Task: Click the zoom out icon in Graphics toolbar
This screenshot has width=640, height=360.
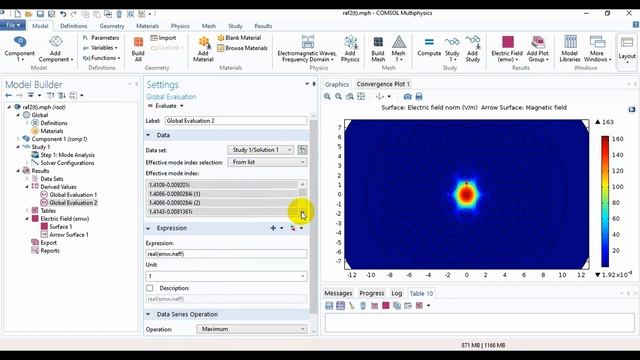Action: tap(338, 97)
